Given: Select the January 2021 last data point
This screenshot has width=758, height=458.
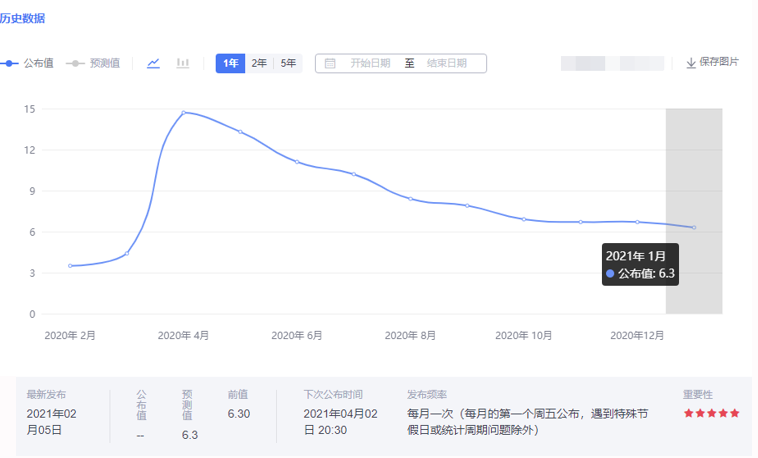Looking at the screenshot, I should 694,227.
